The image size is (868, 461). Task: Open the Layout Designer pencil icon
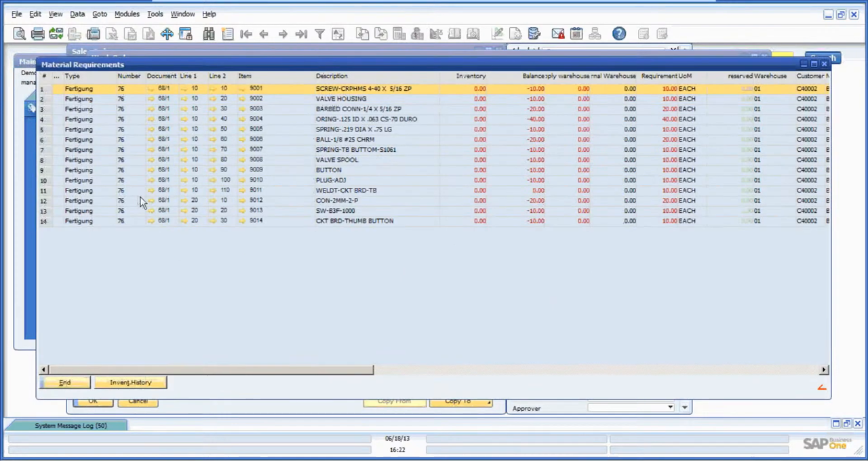497,34
